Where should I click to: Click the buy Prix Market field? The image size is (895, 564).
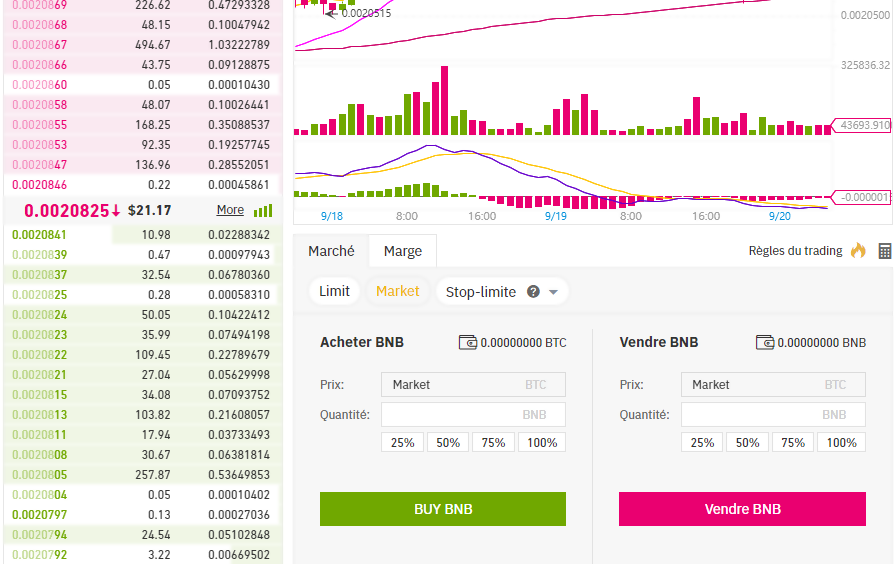click(473, 384)
